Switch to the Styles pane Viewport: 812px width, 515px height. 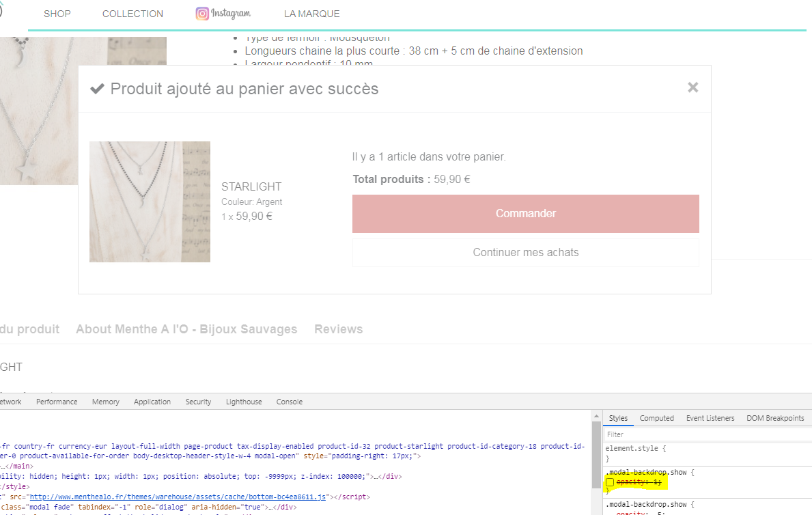(x=618, y=418)
